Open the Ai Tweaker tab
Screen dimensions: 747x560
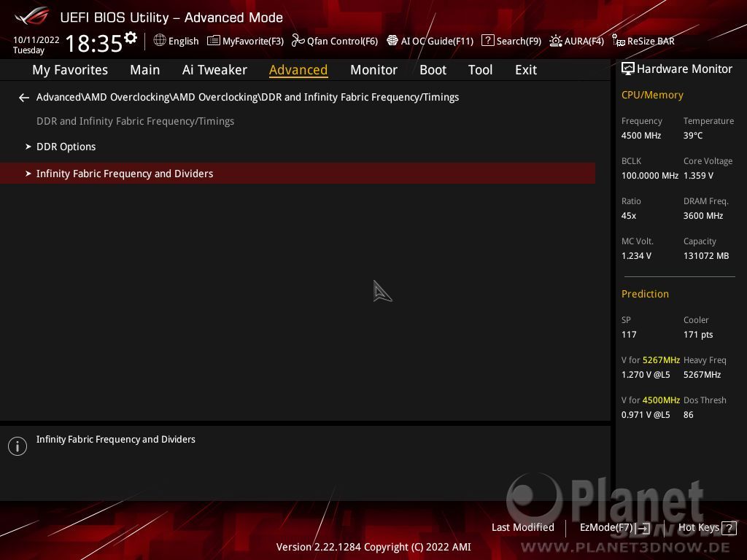[x=215, y=70]
